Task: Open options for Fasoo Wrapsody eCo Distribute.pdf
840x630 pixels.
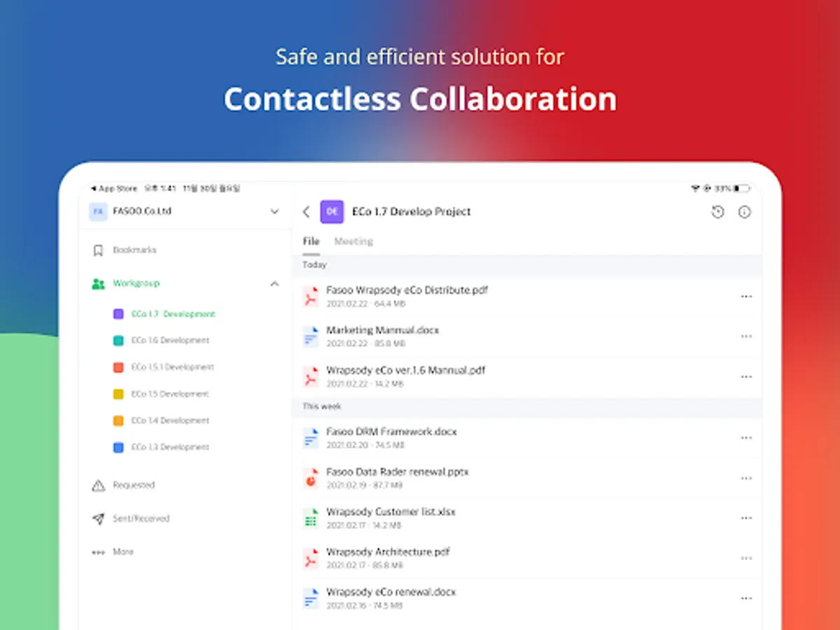Action: (746, 296)
